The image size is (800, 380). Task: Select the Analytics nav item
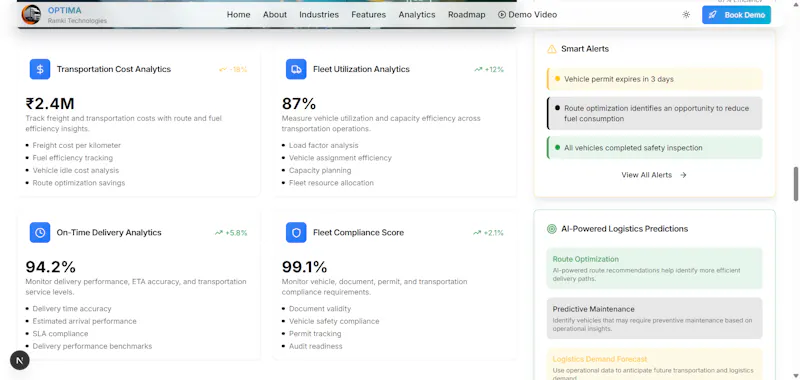click(x=417, y=15)
